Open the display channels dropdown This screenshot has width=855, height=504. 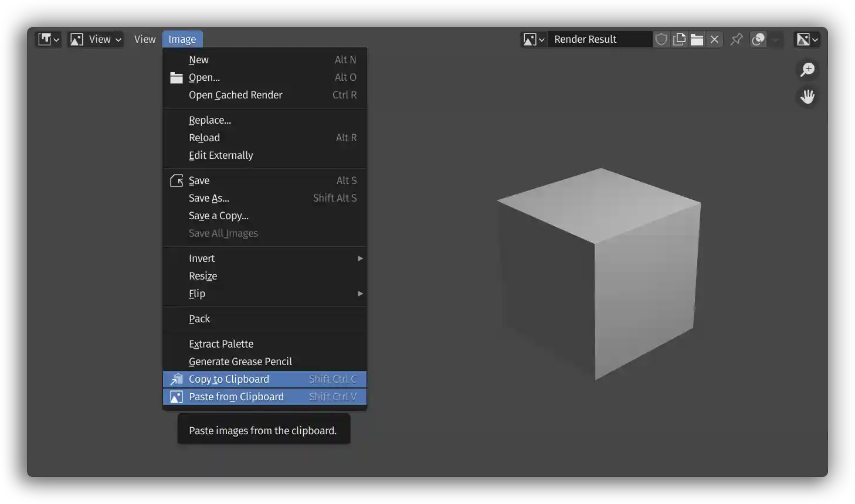click(x=815, y=39)
